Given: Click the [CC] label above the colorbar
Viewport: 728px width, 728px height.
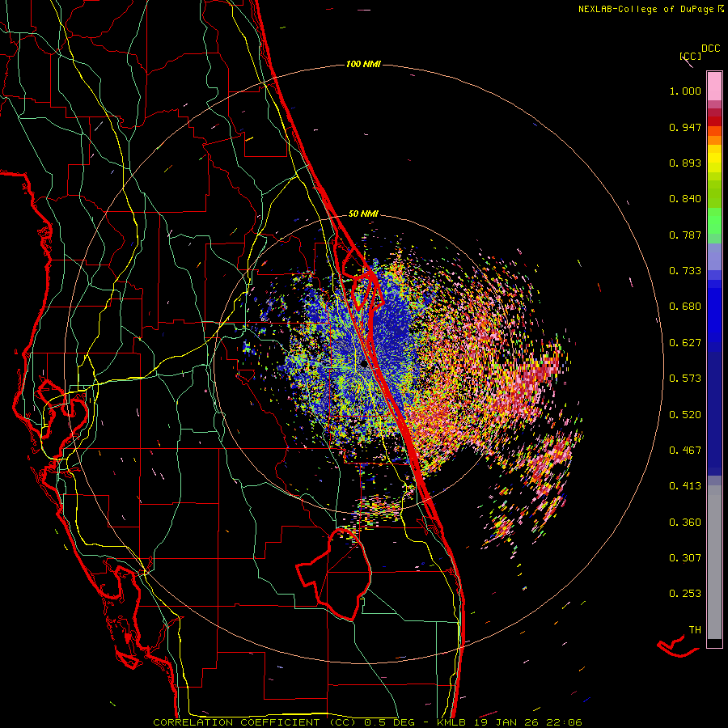Looking at the screenshot, I should (691, 56).
